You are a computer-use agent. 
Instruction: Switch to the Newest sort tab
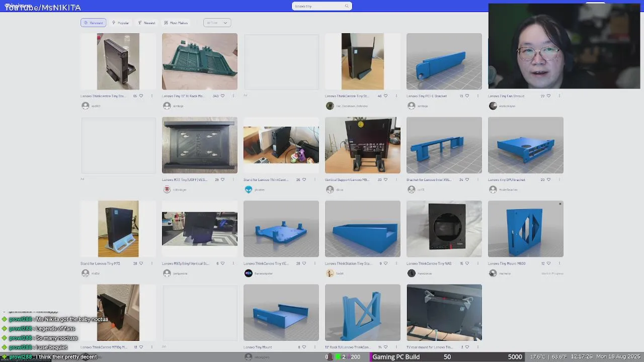tap(147, 23)
